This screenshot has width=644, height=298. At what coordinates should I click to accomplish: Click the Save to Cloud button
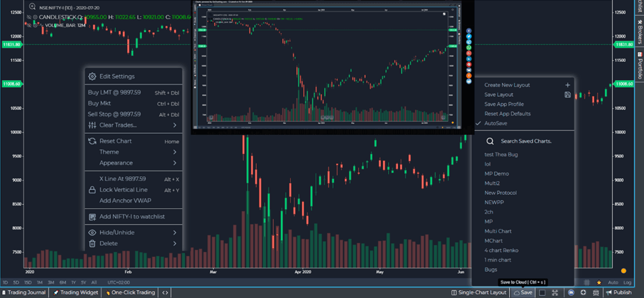tap(523, 292)
